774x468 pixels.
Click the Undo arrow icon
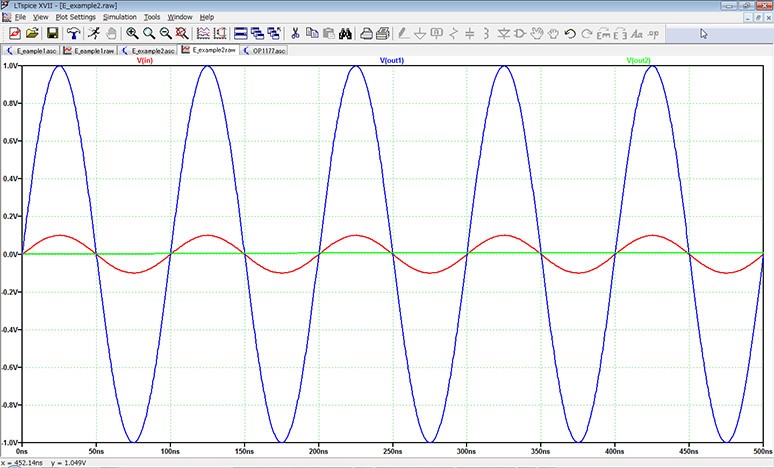point(570,33)
